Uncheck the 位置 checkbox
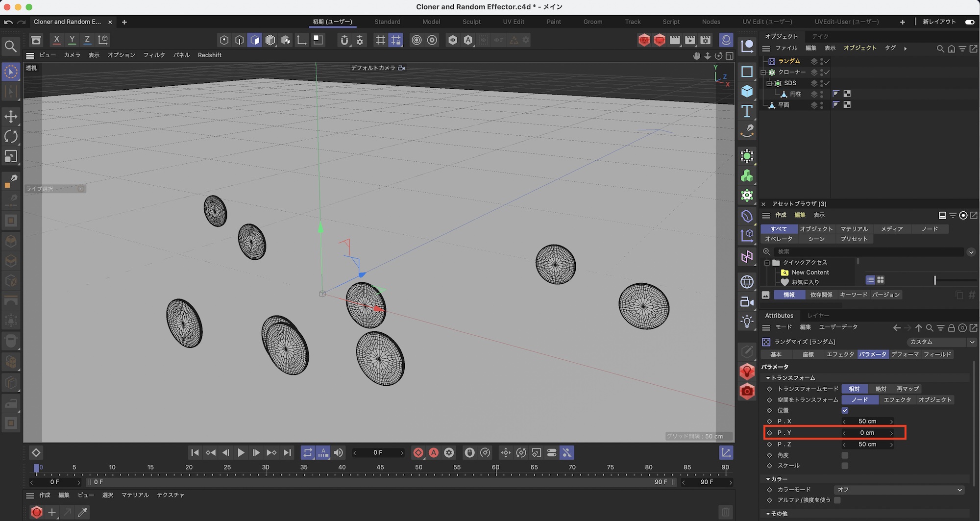The width and height of the screenshot is (980, 521). 845,410
